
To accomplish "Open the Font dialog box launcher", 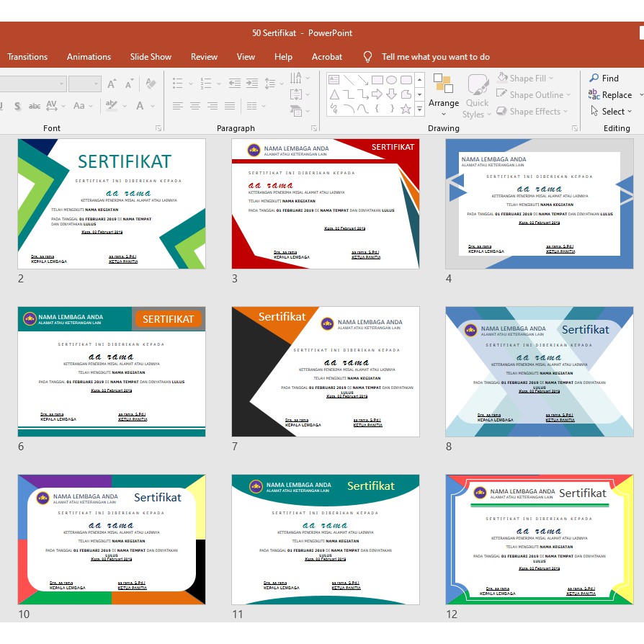I will click(x=158, y=128).
